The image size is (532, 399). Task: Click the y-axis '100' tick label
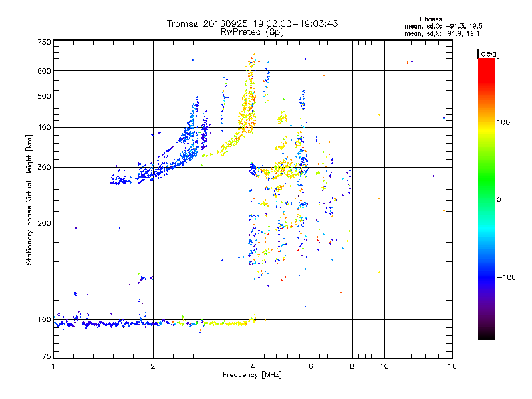(44, 320)
